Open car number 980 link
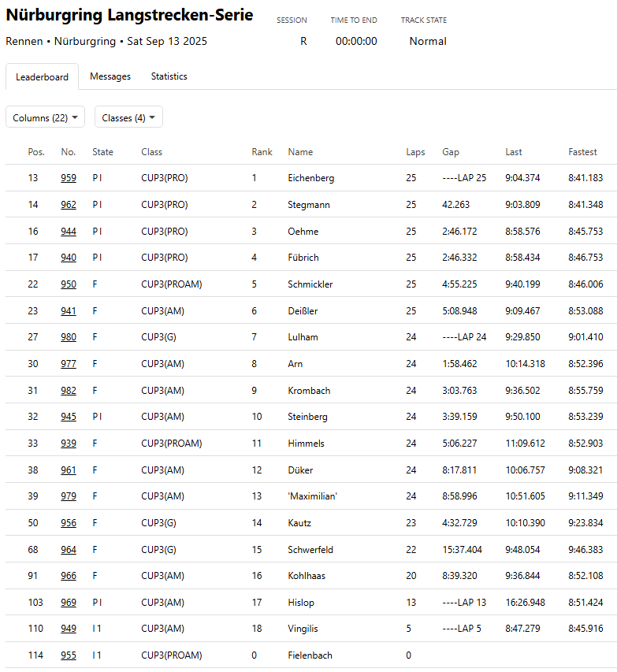The height and width of the screenshot is (672, 617). [69, 337]
